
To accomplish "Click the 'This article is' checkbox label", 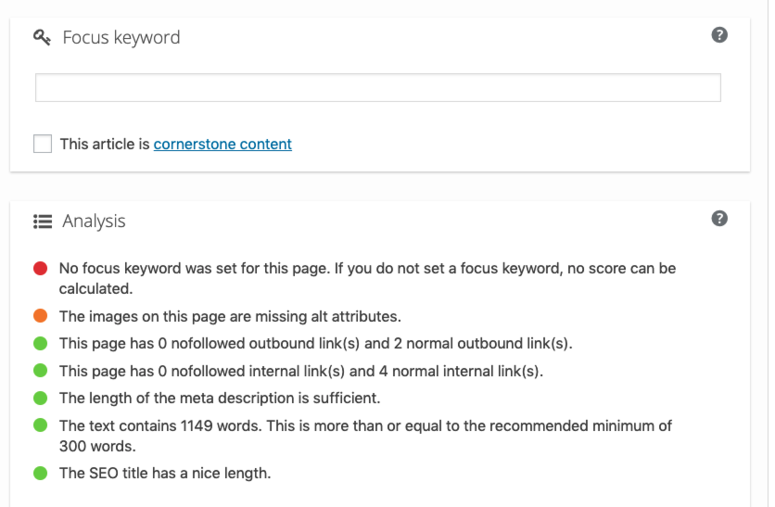I will (x=105, y=144).
